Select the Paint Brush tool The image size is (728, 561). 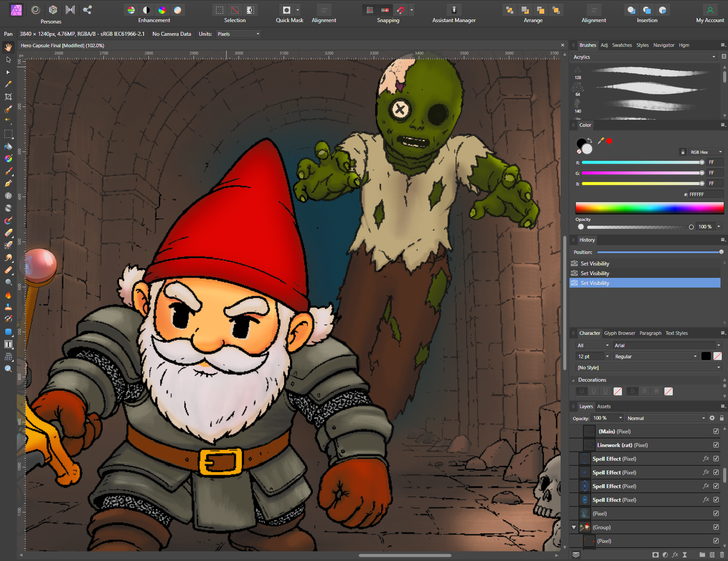tap(8, 171)
